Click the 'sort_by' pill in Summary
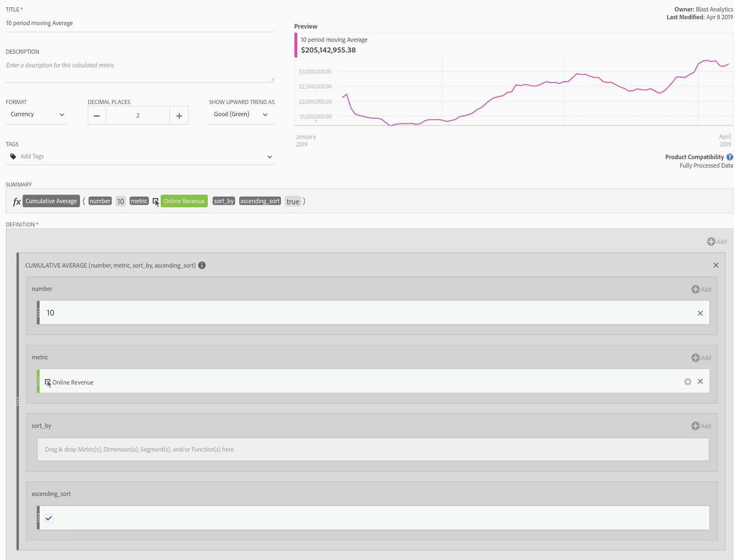The width and height of the screenshot is (735, 560). point(224,201)
